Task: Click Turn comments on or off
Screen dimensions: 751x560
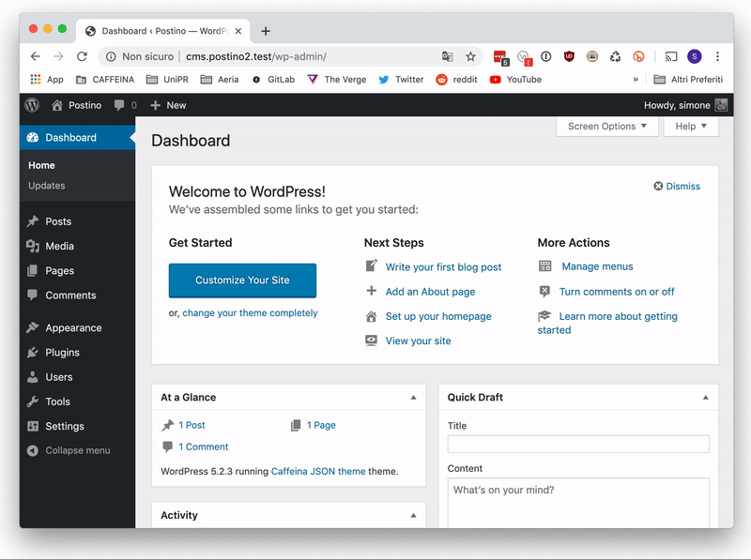Action: point(617,292)
